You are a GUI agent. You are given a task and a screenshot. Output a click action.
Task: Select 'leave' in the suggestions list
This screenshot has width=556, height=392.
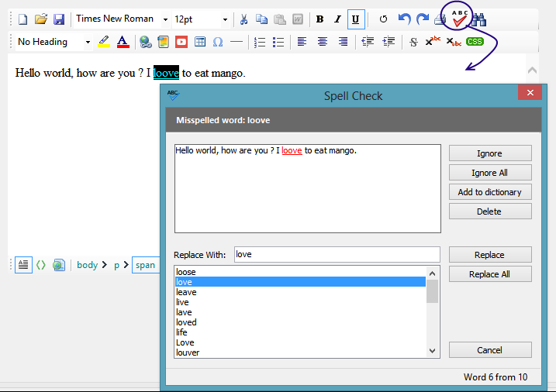(186, 292)
